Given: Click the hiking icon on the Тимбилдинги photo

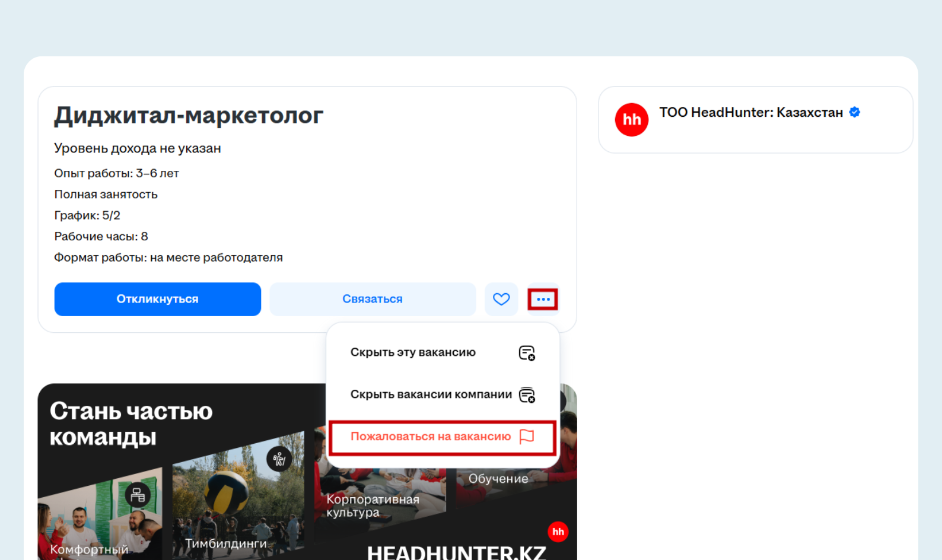Looking at the screenshot, I should click(279, 459).
